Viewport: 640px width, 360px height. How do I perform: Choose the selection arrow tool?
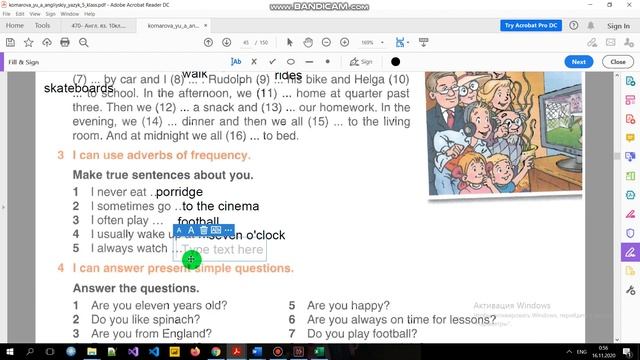pyautogui.click(x=290, y=42)
